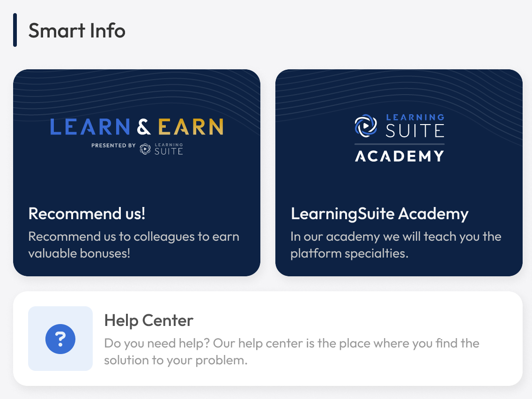
Task: Click the Help Center description text
Action: (291, 352)
